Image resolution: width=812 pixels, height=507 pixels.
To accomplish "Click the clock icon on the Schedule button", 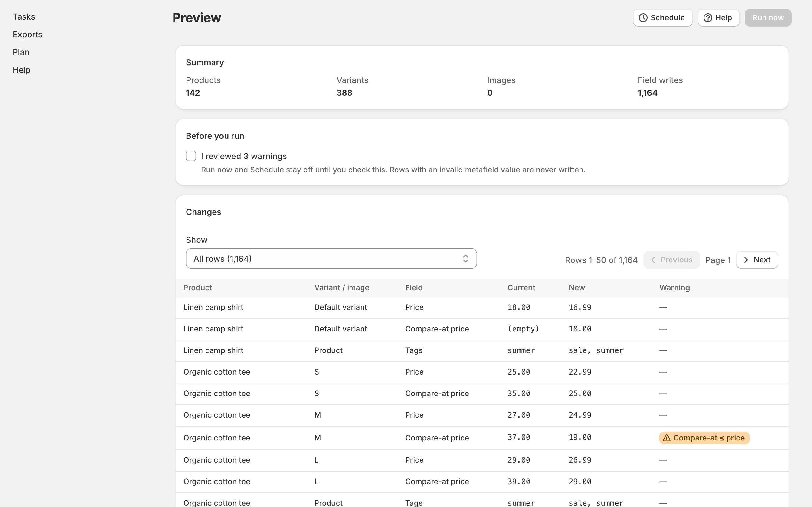I will [x=643, y=18].
